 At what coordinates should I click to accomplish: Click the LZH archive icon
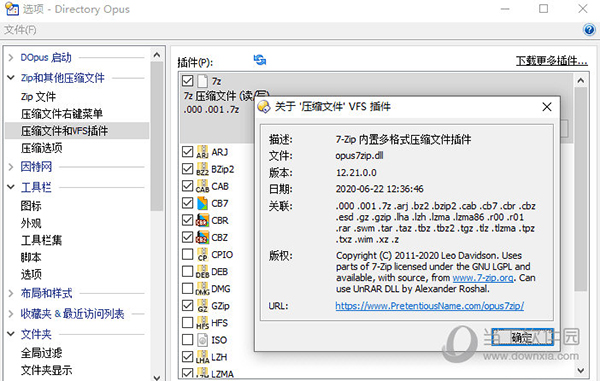coord(202,357)
